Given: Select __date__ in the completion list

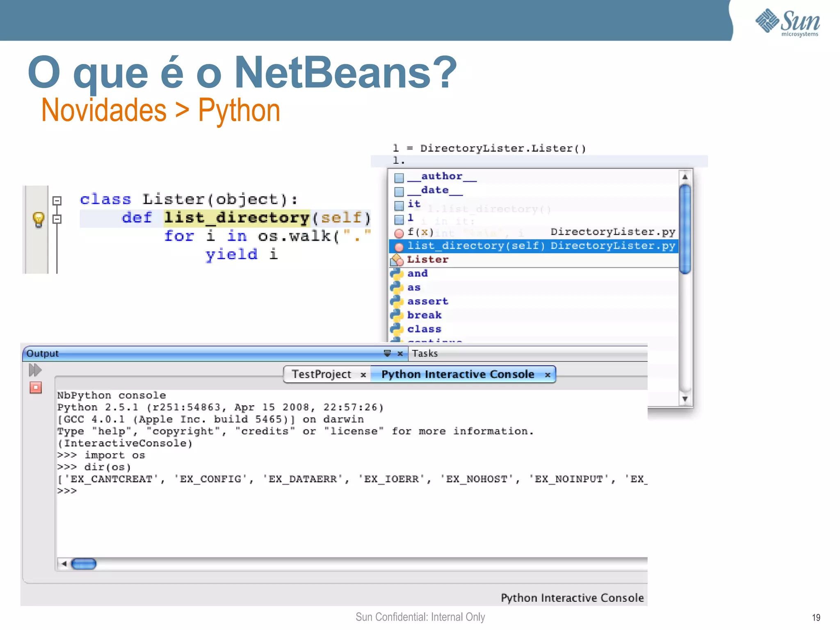Looking at the screenshot, I should click(533, 190).
